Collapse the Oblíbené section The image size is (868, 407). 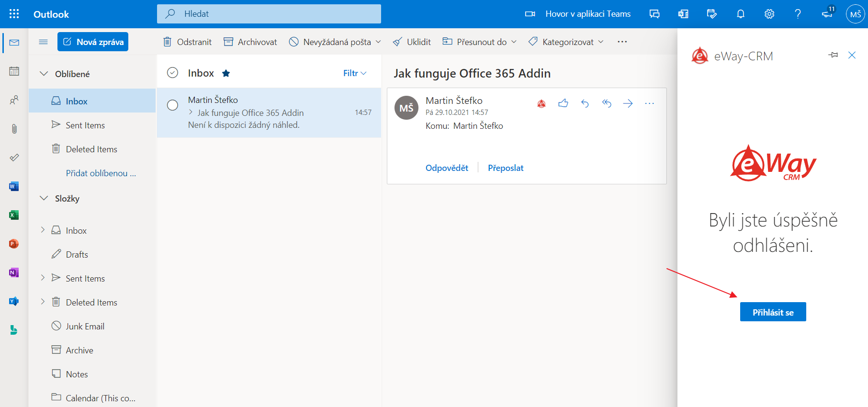[44, 74]
